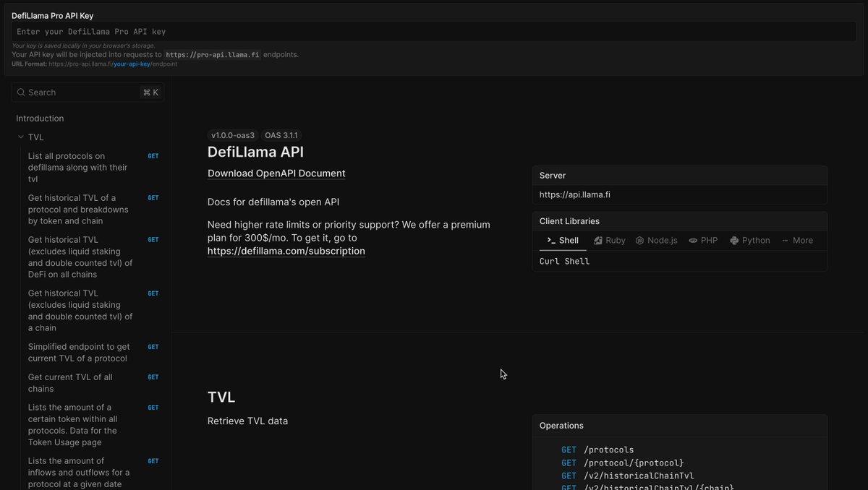Switch to the Node.js client tab
868x490 pixels.
[656, 241]
